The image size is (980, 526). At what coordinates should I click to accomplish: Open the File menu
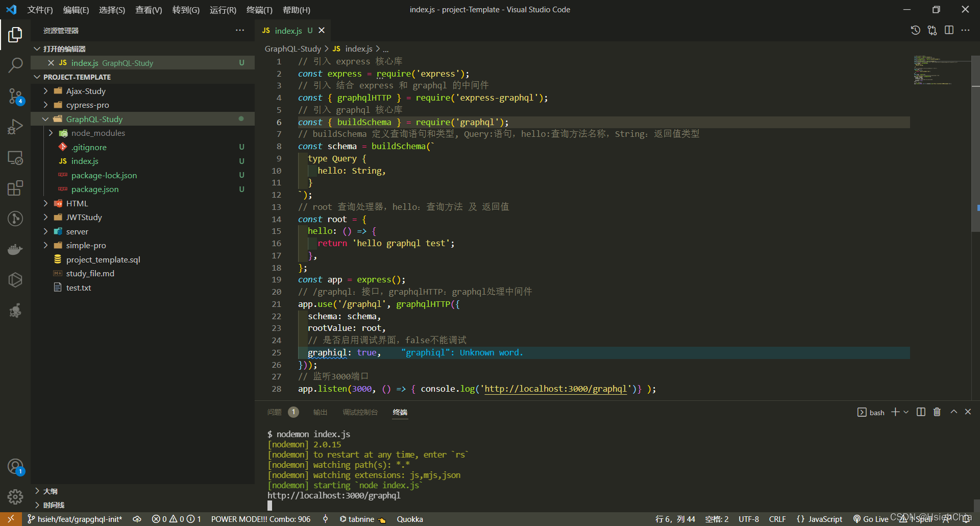(x=40, y=10)
